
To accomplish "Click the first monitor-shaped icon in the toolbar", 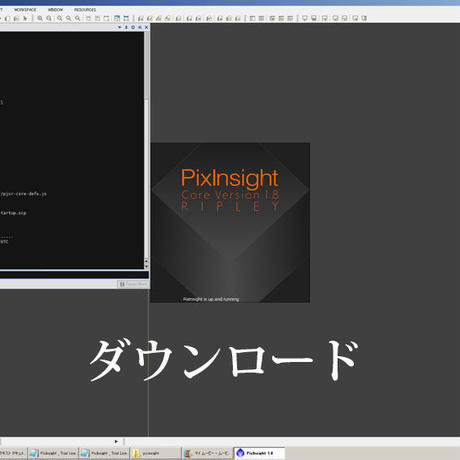I will pos(304,18).
